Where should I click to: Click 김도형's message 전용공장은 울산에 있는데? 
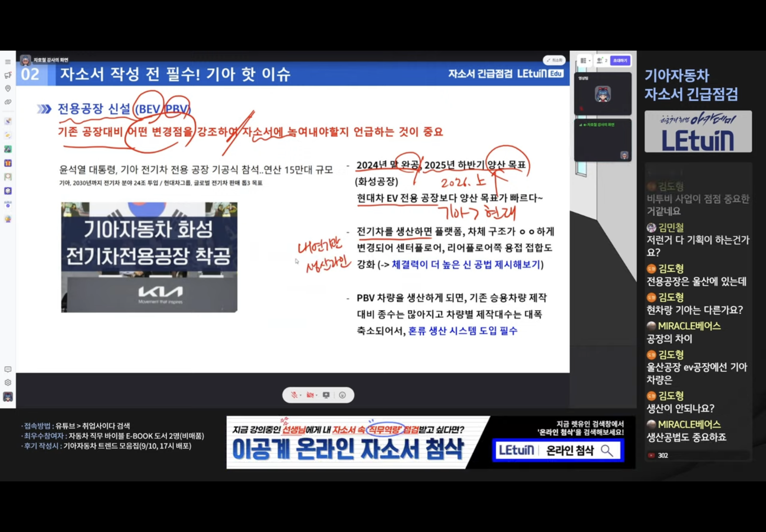[x=696, y=281]
